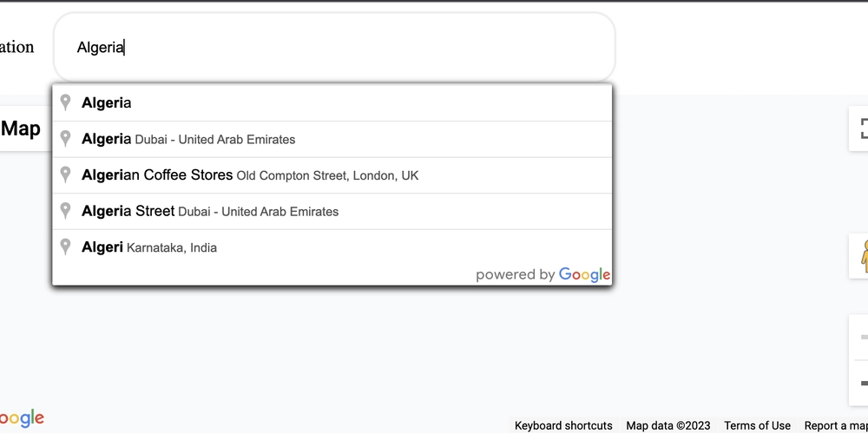
Task: Click pin icon next to Algerian Coffee Stores
Action: (65, 175)
